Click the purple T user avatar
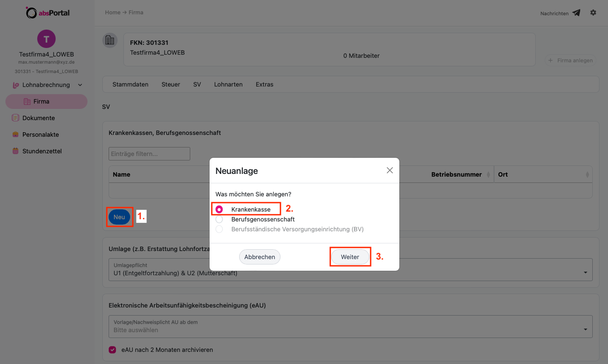Viewport: 608px width, 364px height. coord(46,39)
